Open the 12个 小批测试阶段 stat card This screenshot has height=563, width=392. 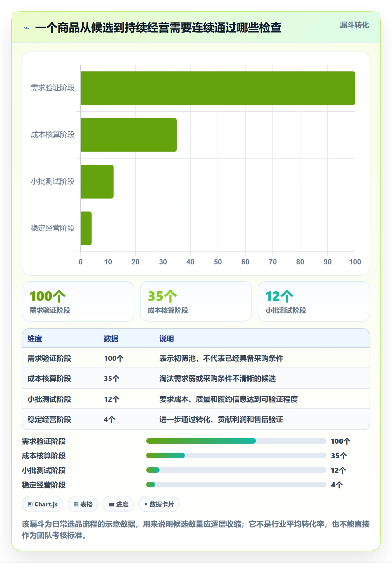pos(314,301)
